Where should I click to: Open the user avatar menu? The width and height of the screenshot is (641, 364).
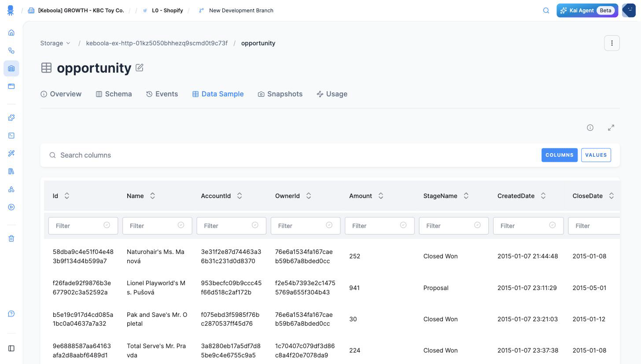[629, 11]
